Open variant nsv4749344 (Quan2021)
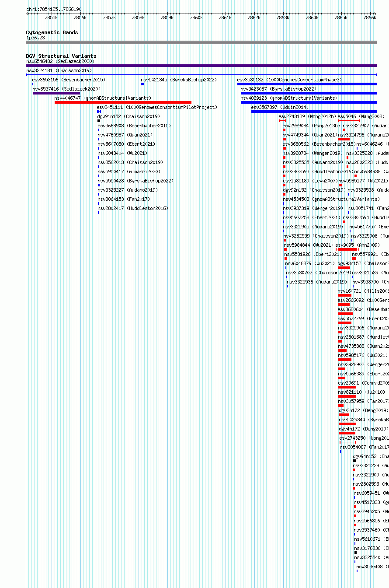The height and width of the screenshot is (588, 389). click(x=310, y=135)
